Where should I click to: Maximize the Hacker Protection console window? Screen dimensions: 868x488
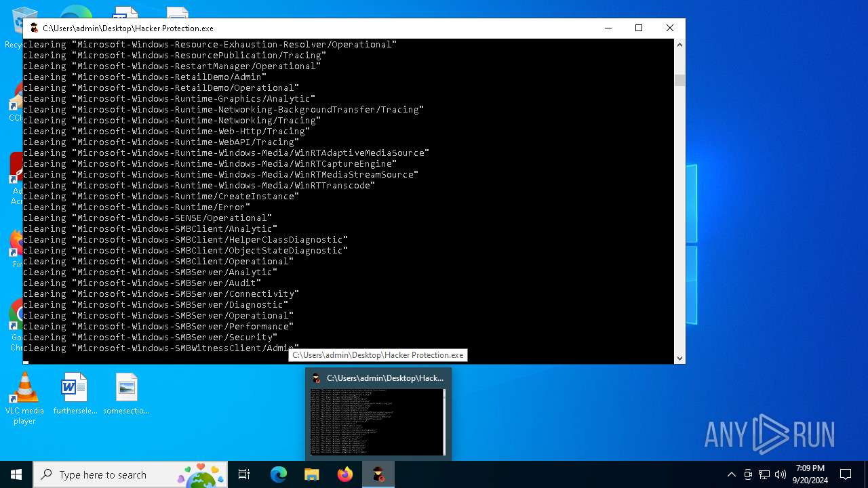(639, 28)
